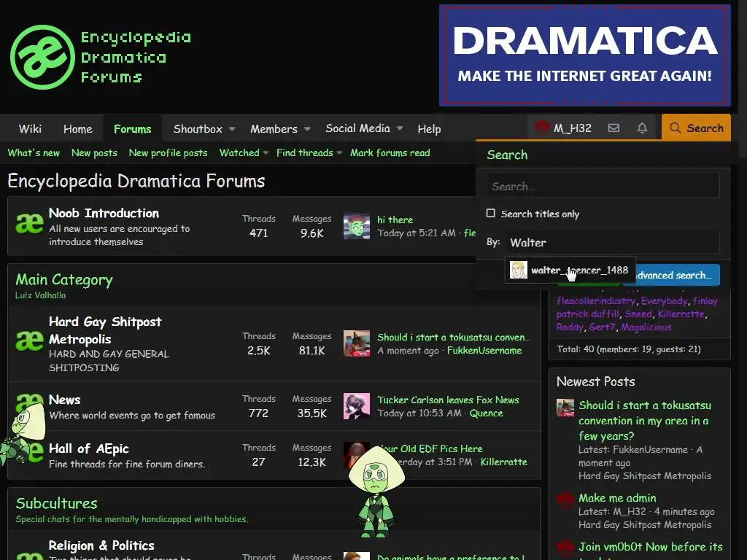Open M_H32 account menu

pyautogui.click(x=564, y=128)
